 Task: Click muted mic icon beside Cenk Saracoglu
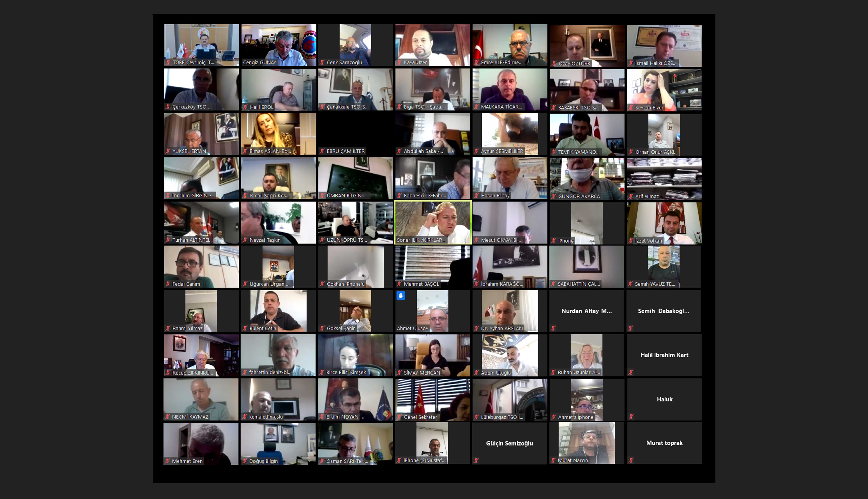click(322, 62)
